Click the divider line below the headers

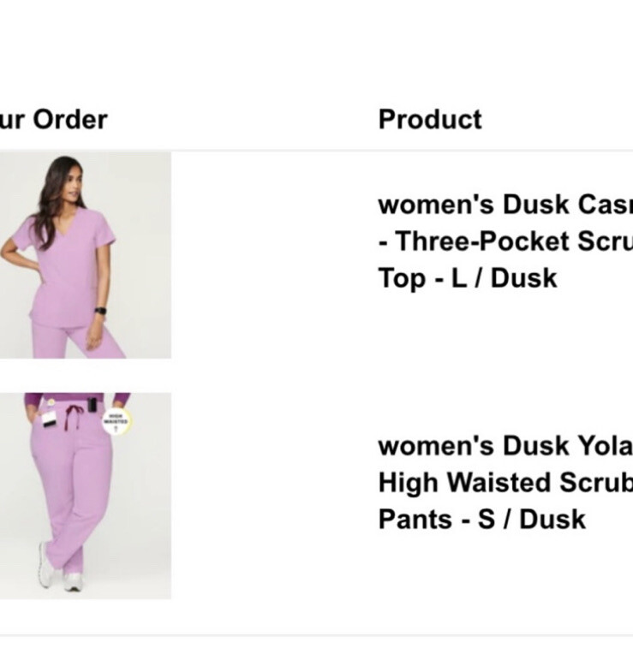tap(316, 151)
